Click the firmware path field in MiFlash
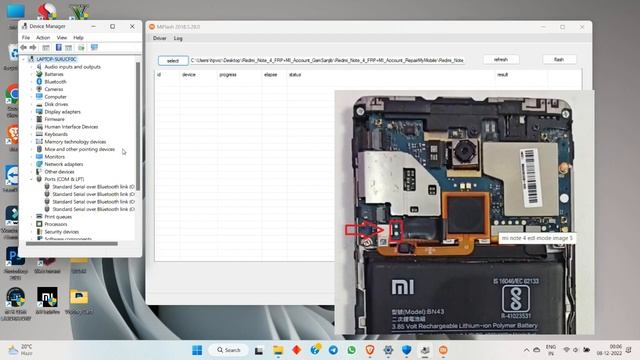This screenshot has width=640, height=360. (327, 60)
